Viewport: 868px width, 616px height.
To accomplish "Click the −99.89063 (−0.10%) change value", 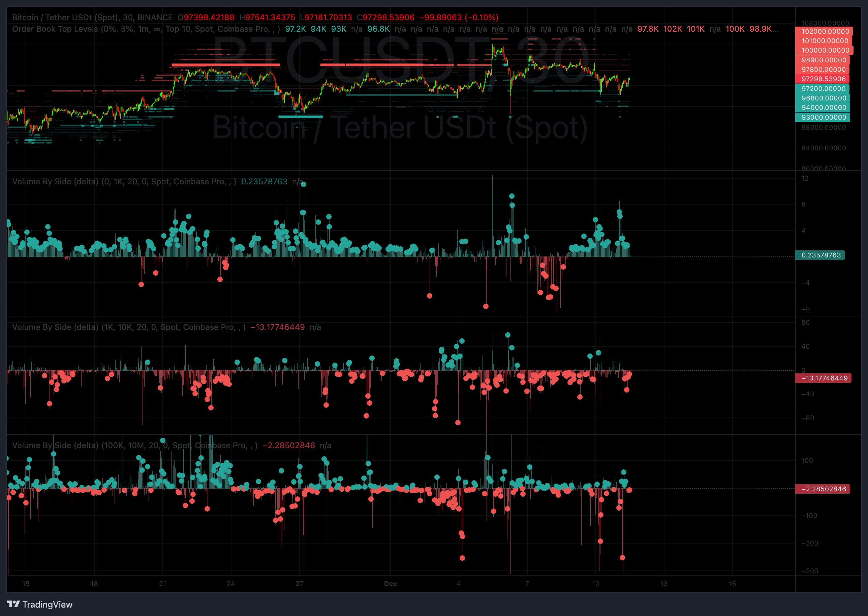I will (x=459, y=18).
